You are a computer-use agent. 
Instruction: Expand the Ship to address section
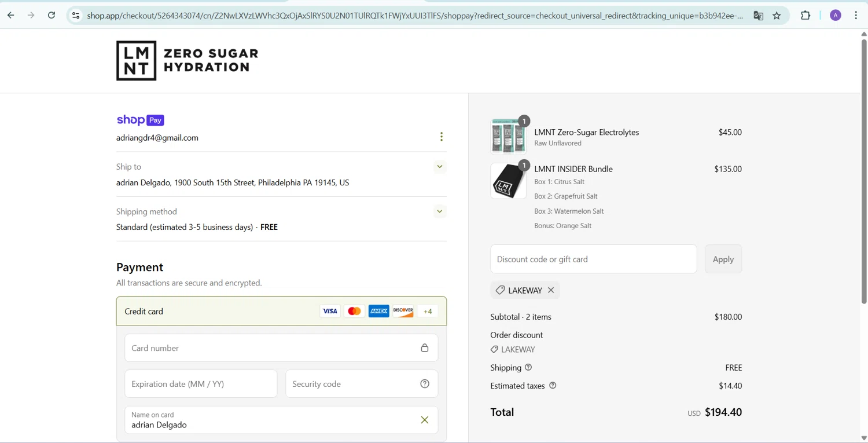point(440,167)
